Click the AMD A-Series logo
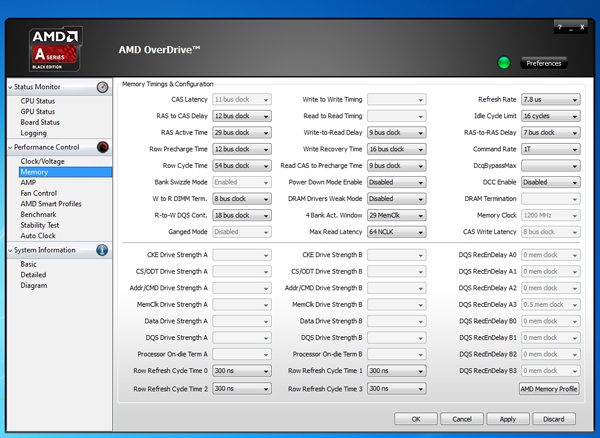The height and width of the screenshot is (438, 600). click(56, 49)
